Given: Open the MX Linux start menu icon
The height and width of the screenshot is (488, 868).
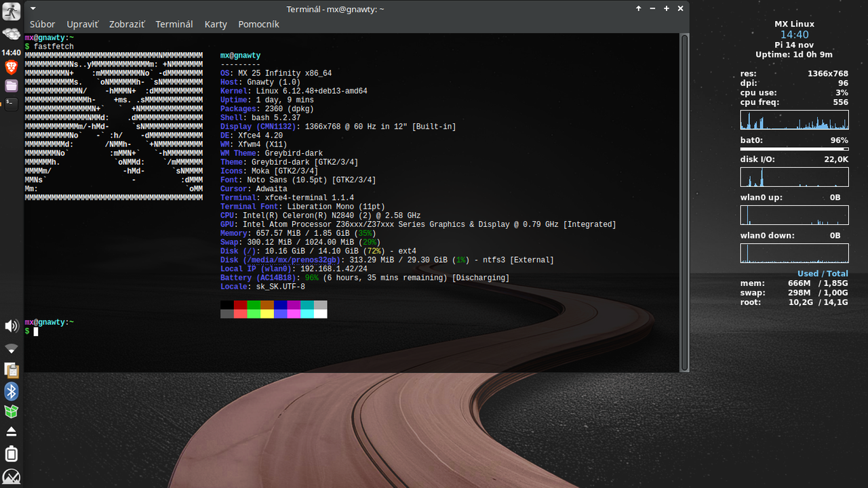Looking at the screenshot, I should 12,476.
